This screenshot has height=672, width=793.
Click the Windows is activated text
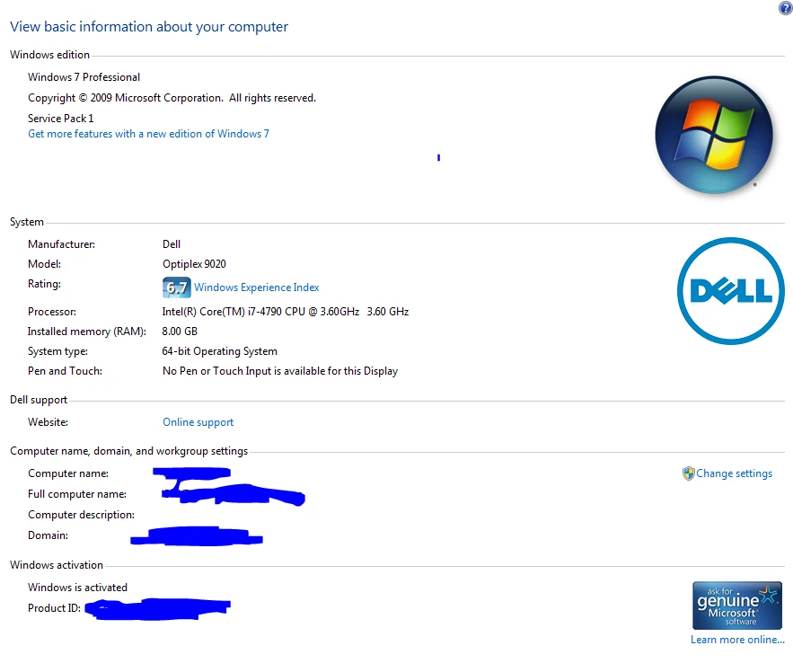coord(77,588)
